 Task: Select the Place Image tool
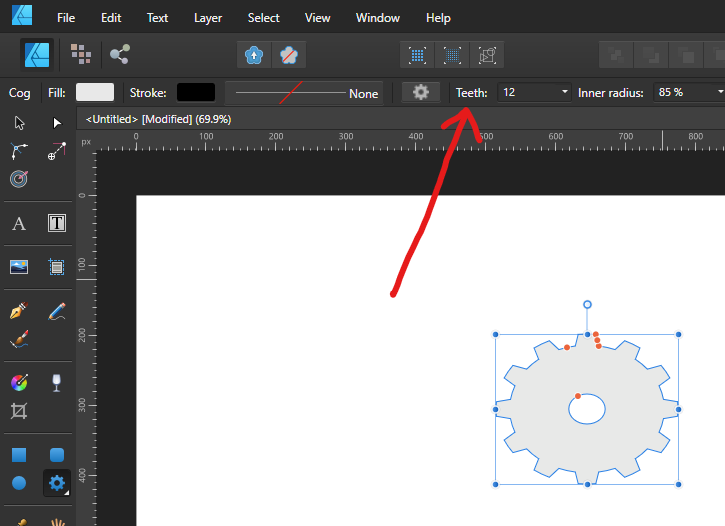[19, 267]
